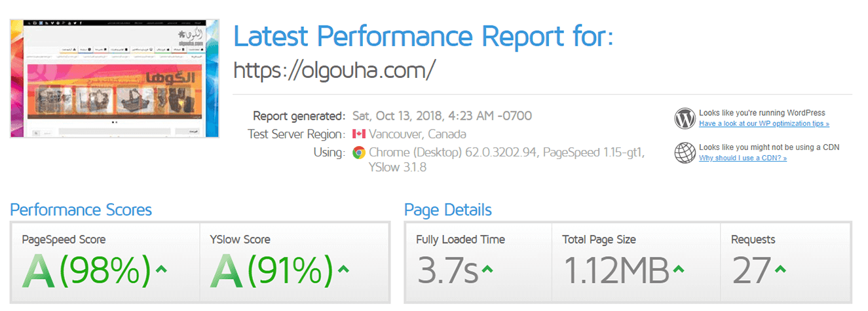Click the arrow next to 3.7s load time
The image size is (868, 311).
click(x=487, y=269)
